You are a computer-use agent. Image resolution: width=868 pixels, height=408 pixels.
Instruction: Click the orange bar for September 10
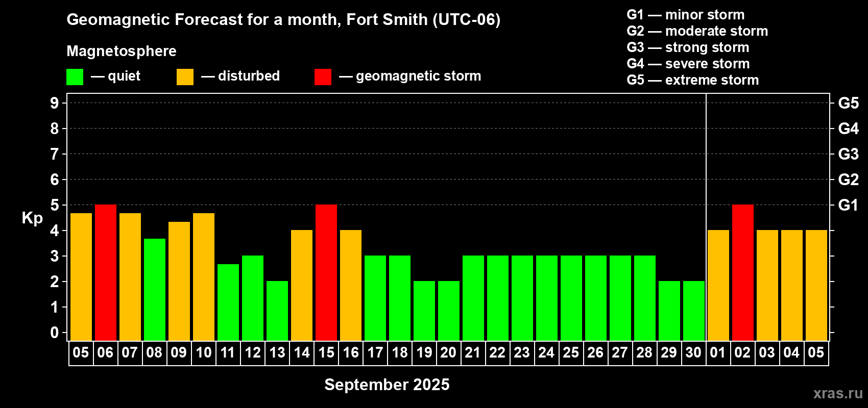point(204,277)
